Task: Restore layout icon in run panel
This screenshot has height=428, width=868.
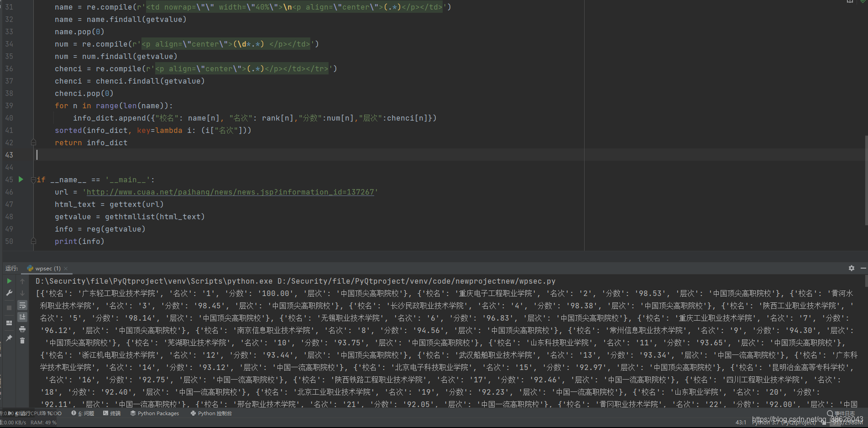Action: click(x=9, y=322)
